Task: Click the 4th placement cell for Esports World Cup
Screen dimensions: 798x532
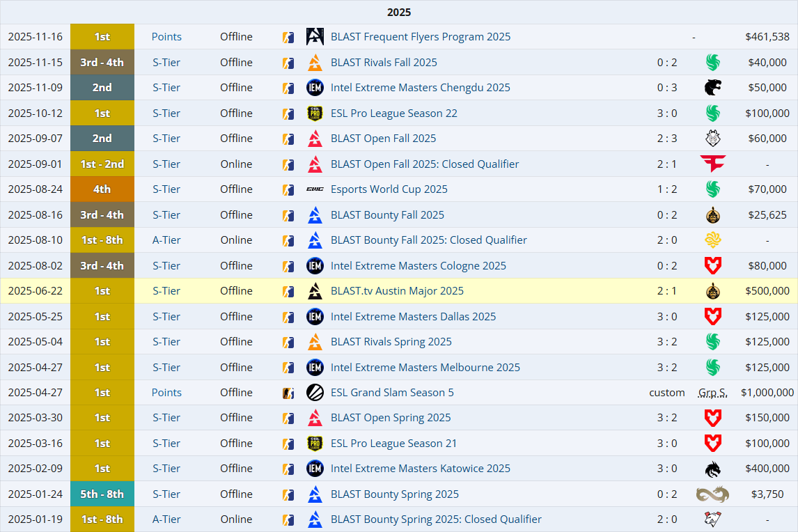Action: point(102,189)
